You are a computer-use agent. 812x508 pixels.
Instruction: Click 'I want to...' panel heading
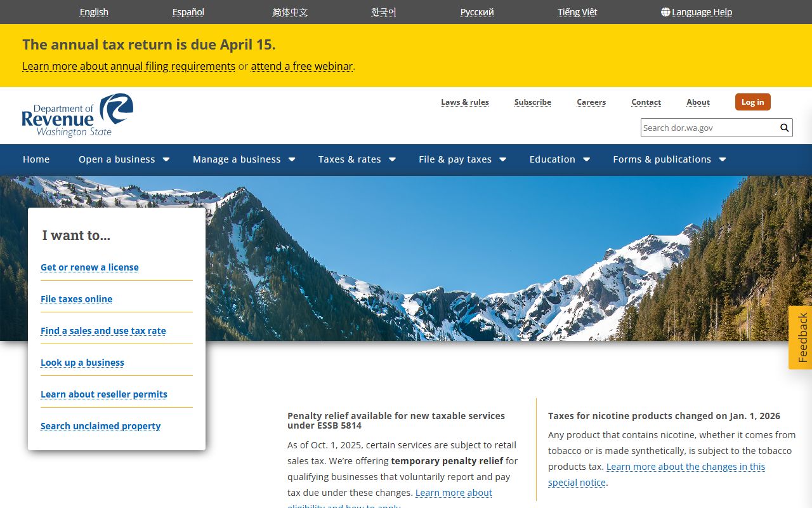coord(76,235)
